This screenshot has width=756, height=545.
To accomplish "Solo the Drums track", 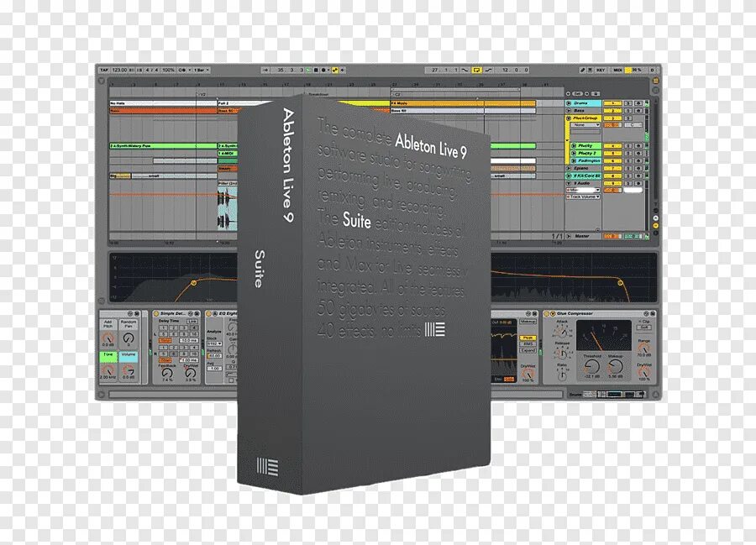I will pyautogui.click(x=628, y=103).
